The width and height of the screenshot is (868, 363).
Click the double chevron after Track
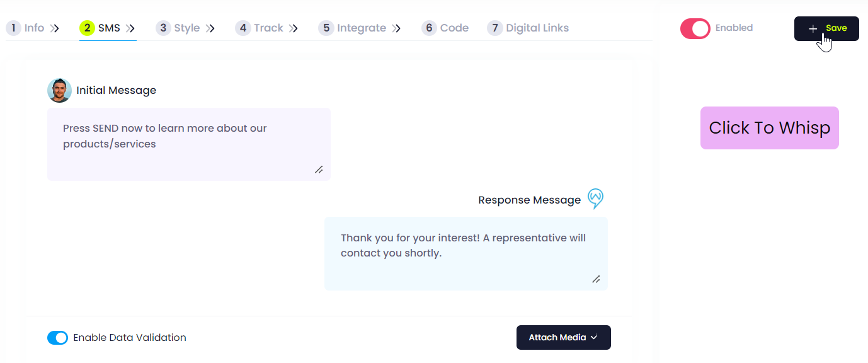pyautogui.click(x=293, y=28)
